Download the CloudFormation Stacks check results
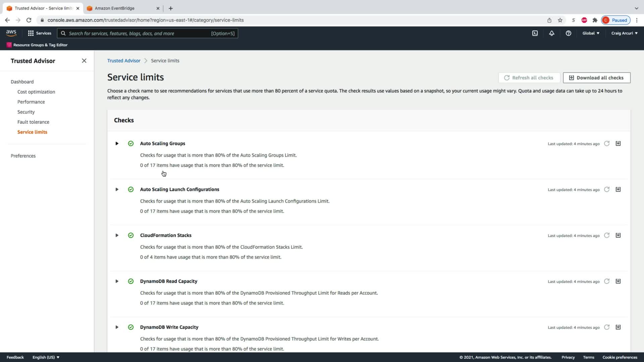Viewport: 644px width, 362px height. click(618, 235)
